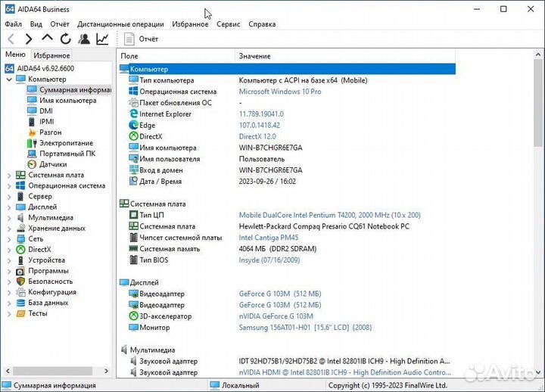The height and width of the screenshot is (392, 545).
Task: Click the Мультимедиа speaker tree icon
Action: (21, 217)
